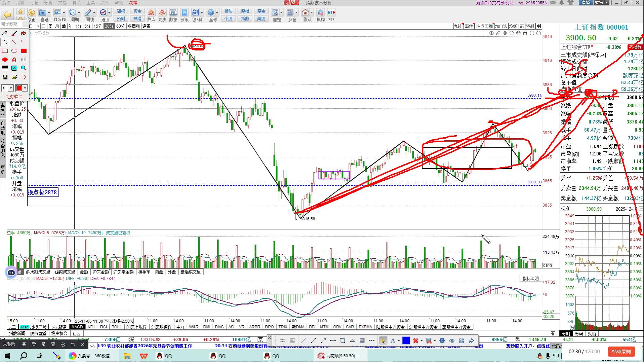Expand the 自选 dropdown arrow
Image resolution: width=644 pixels, height=362 pixels.
pos(49,13)
